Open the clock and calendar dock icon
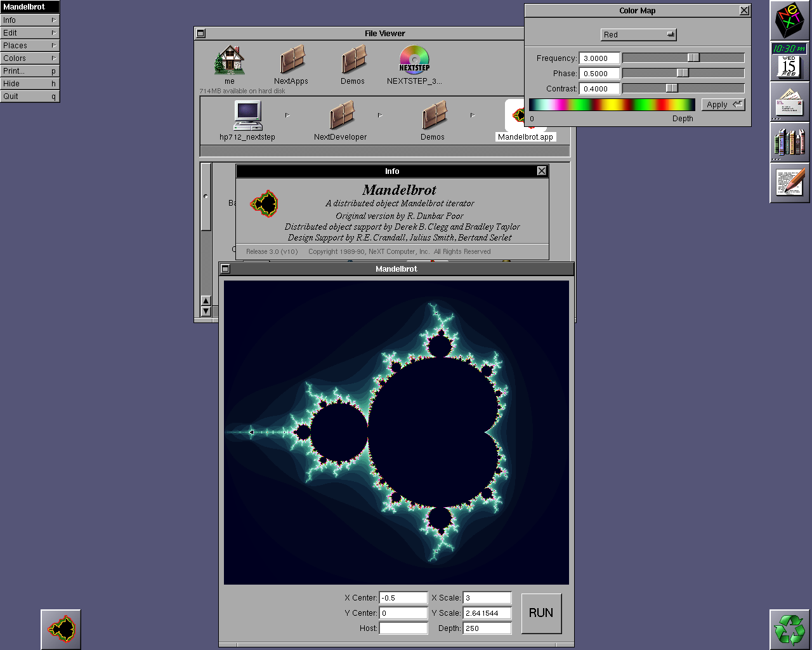The image size is (812, 650). (x=789, y=61)
